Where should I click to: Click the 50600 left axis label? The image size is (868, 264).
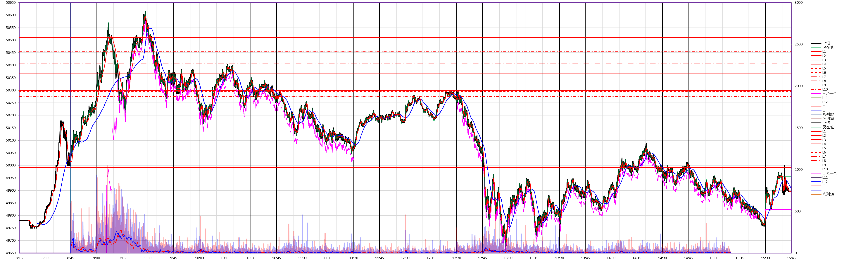point(11,15)
